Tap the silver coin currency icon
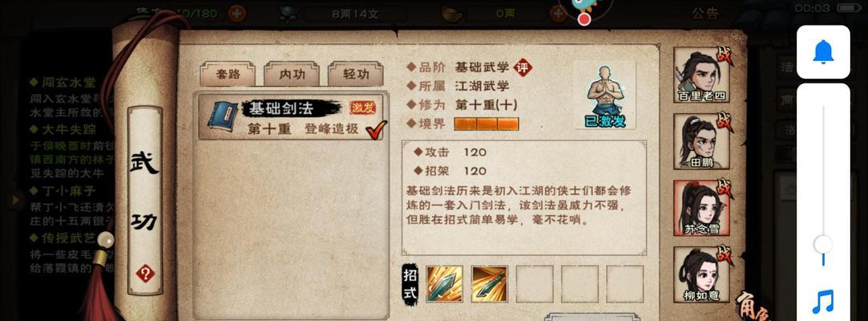The image size is (868, 321). [289, 14]
